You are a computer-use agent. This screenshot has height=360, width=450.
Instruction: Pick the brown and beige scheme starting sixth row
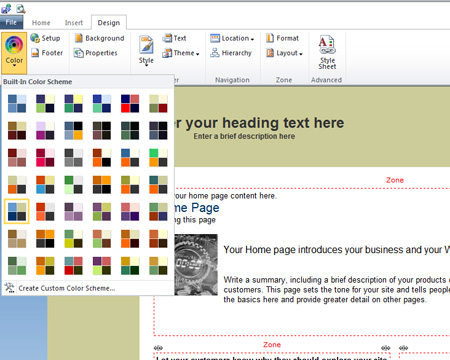click(17, 238)
